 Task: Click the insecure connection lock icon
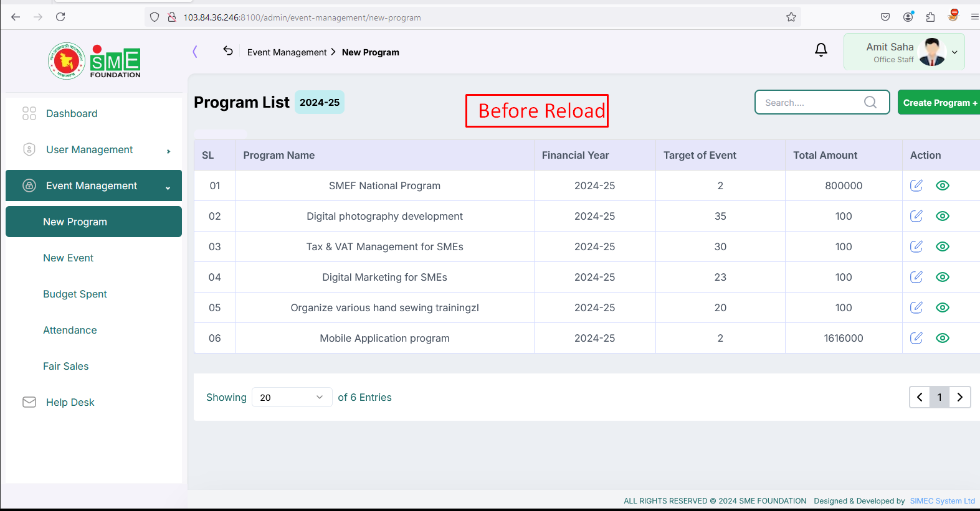[172, 17]
